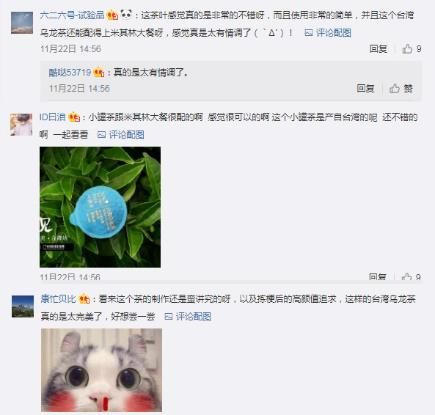Reply to 六二六号-试验品's comment
This screenshot has width=435, height=415.
coord(378,49)
